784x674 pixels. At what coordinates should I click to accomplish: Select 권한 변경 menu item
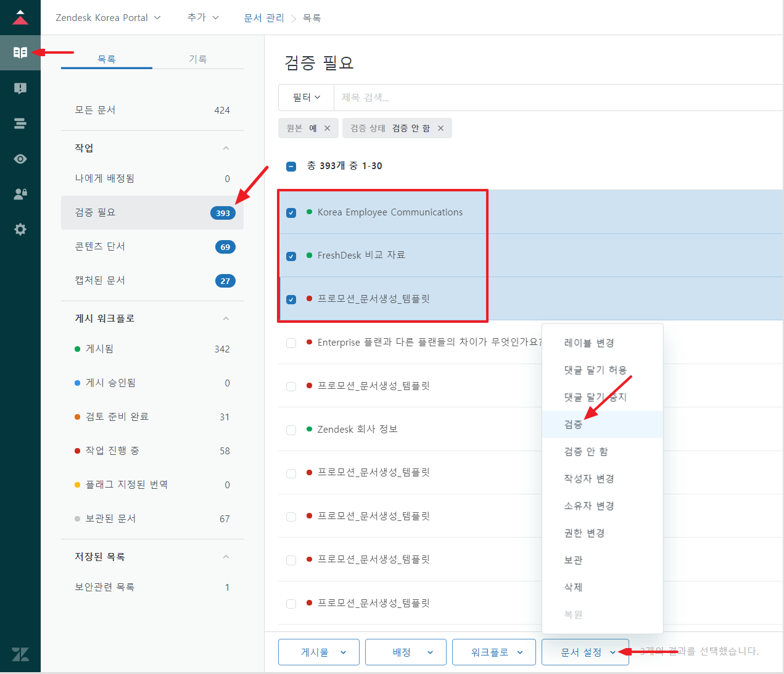tap(603, 533)
